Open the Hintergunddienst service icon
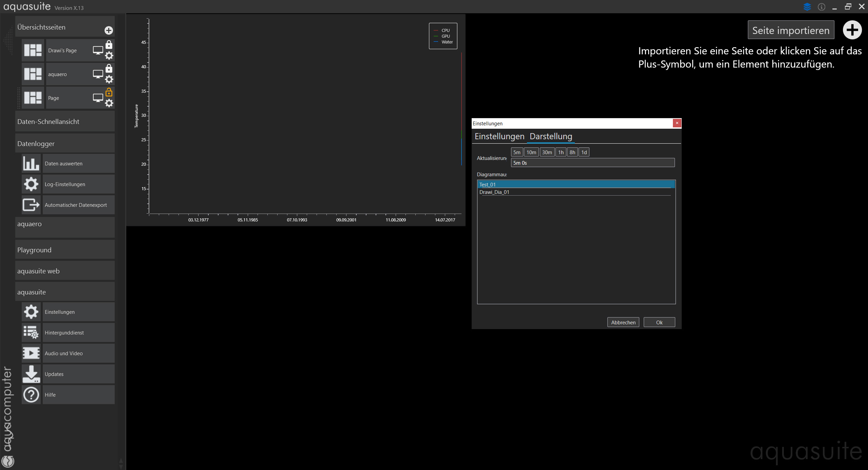Image resolution: width=868 pixels, height=470 pixels. pyautogui.click(x=31, y=333)
